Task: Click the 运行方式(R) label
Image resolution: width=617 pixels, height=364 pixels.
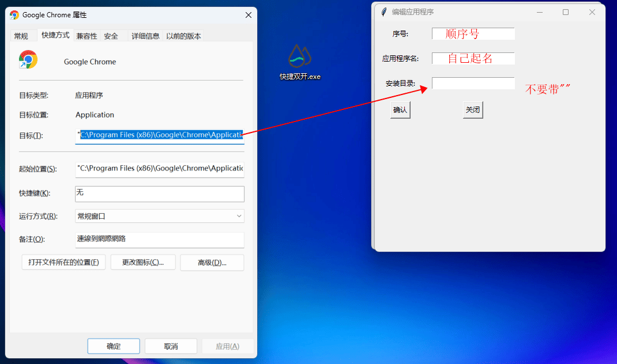Action: pos(38,217)
